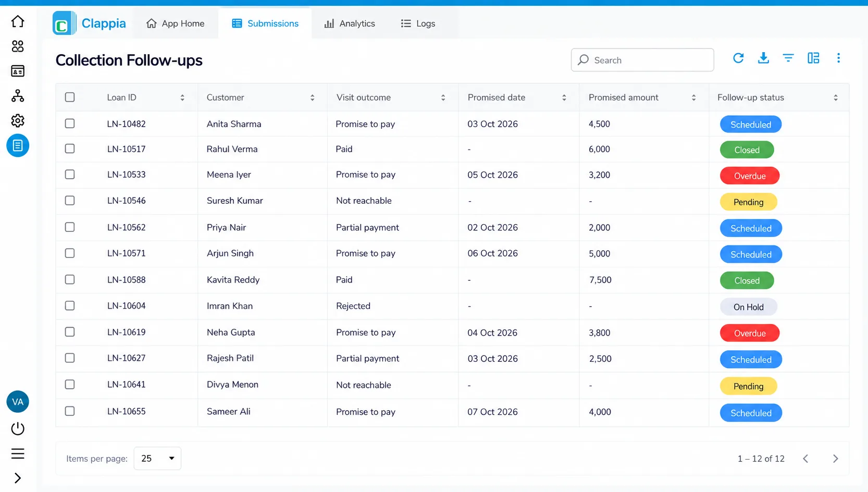
Task: Select the checkbox for LN-10482
Action: point(70,124)
